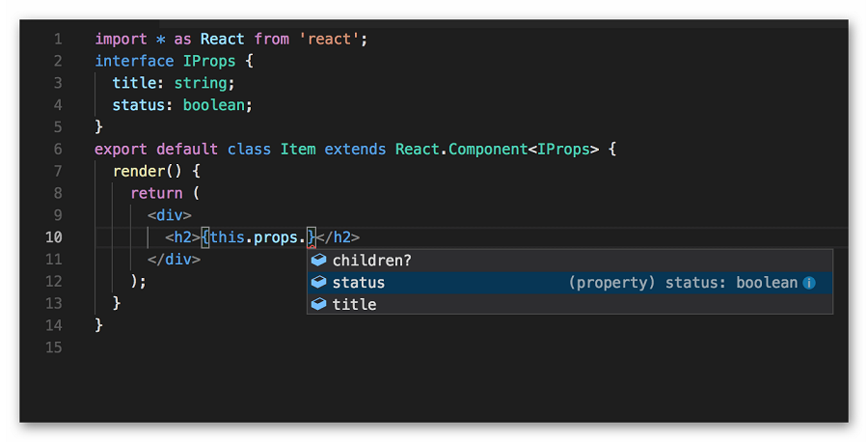Viewport: 868px width, 442px height.
Task: Pick the title suggestion from autocomplete
Action: point(570,304)
